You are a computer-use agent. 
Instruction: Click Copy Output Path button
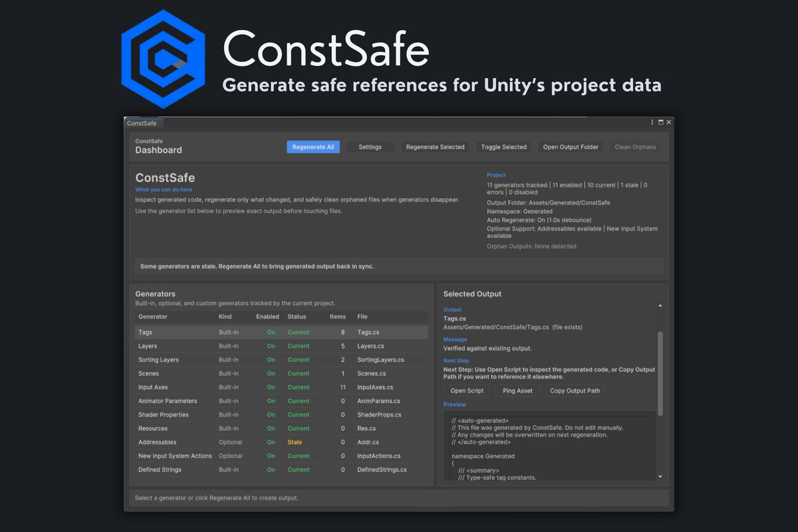[575, 390]
